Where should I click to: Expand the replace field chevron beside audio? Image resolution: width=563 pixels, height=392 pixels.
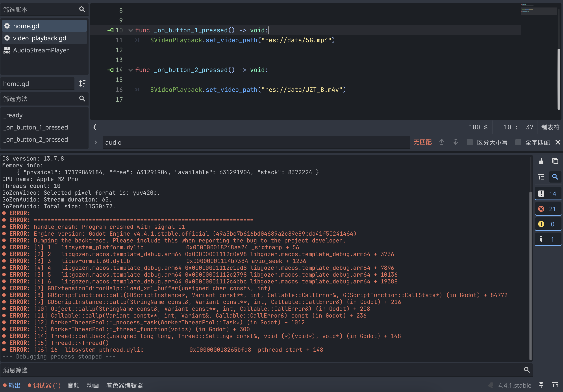tap(96, 142)
